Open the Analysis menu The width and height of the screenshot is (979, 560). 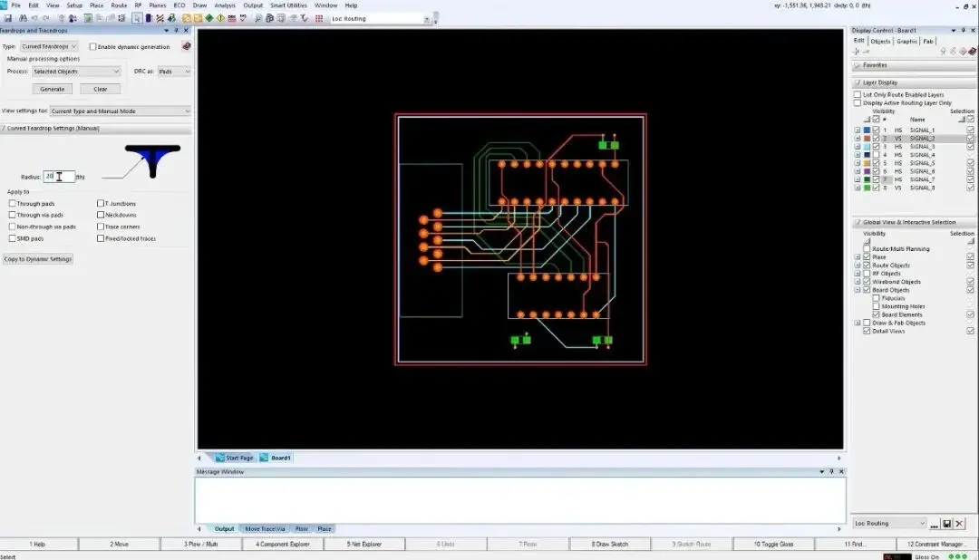click(225, 5)
